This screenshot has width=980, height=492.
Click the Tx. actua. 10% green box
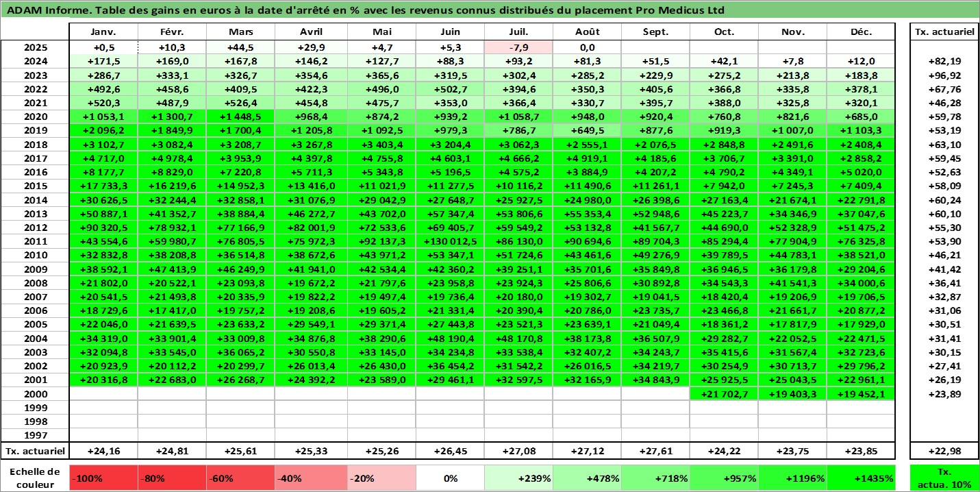[x=944, y=478]
